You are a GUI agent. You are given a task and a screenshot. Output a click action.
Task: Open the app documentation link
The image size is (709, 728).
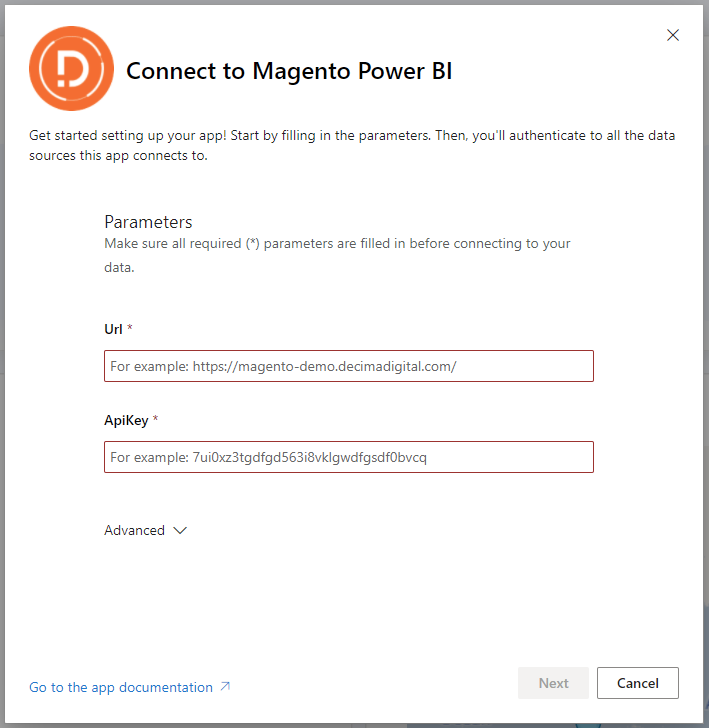[121, 687]
